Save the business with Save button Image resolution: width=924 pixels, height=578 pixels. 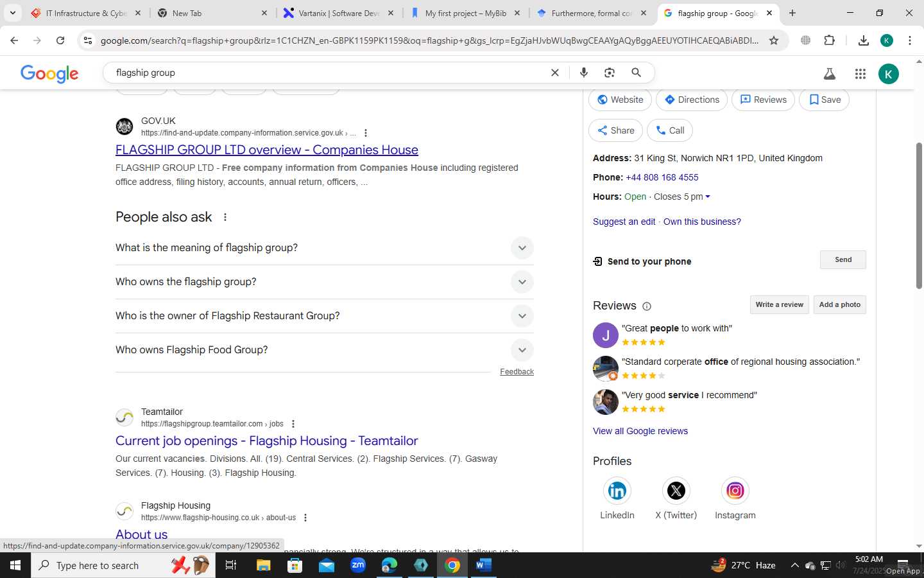[825, 100]
